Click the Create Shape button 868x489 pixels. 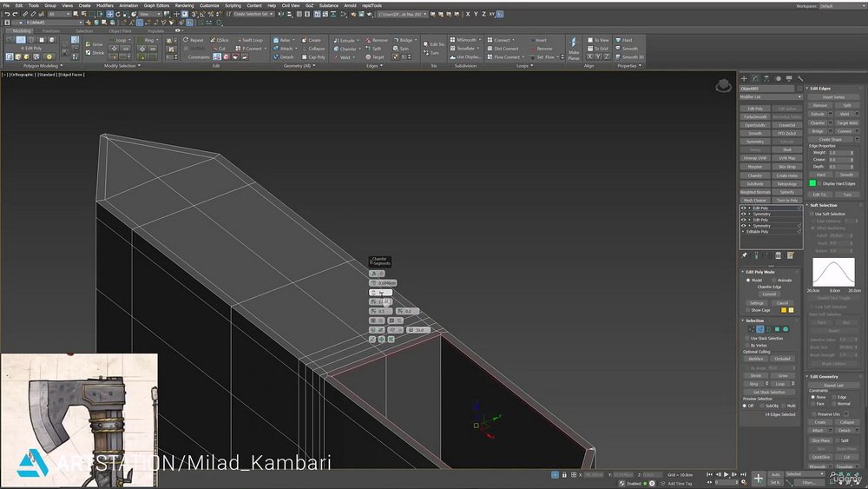[830, 140]
